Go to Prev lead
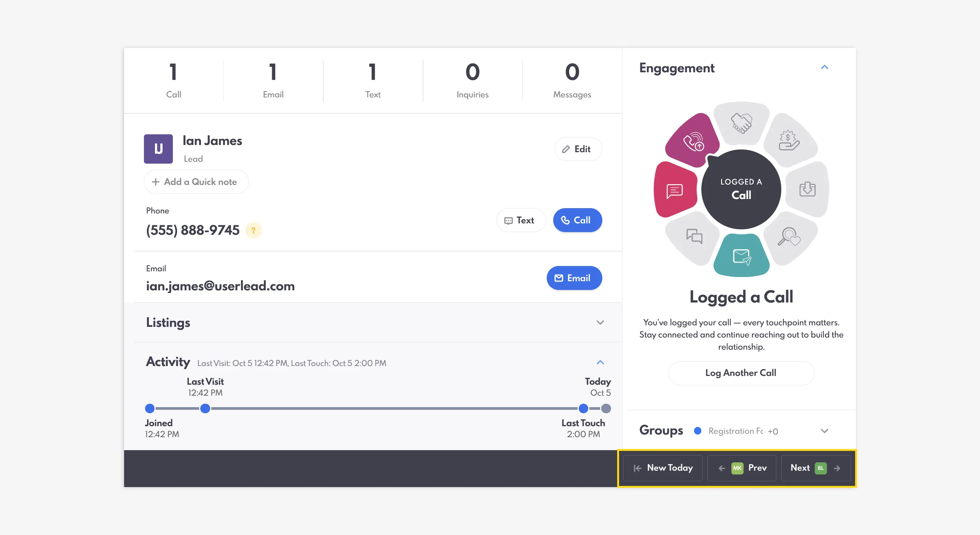Image resolution: width=980 pixels, height=535 pixels. tap(742, 468)
